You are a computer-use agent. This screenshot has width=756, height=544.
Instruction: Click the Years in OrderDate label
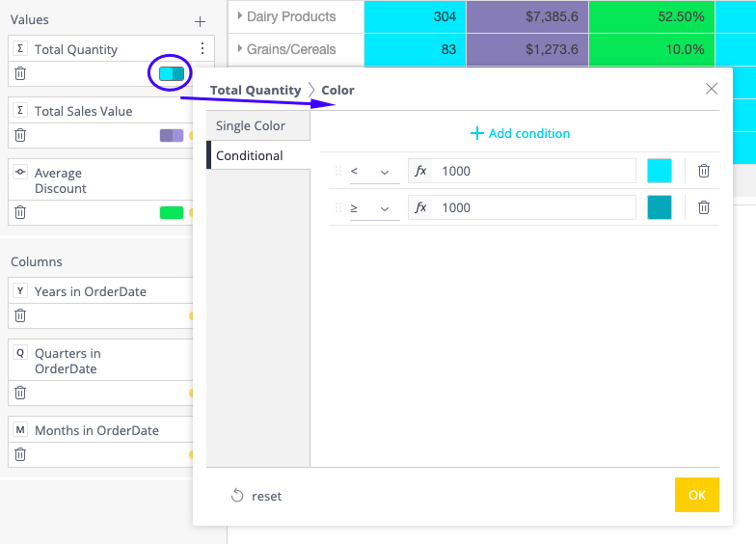click(91, 291)
